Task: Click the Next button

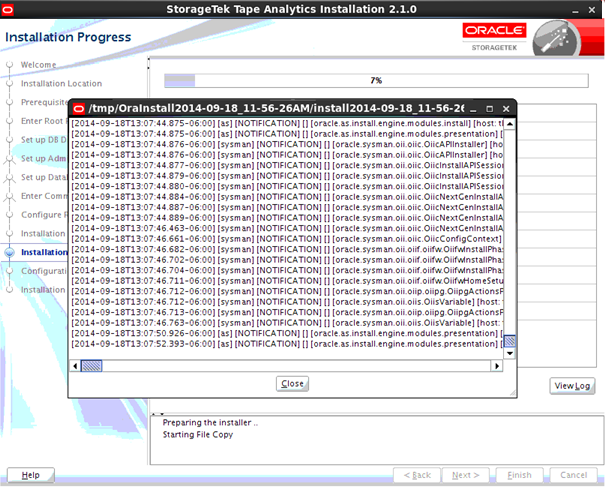Action: [465, 475]
